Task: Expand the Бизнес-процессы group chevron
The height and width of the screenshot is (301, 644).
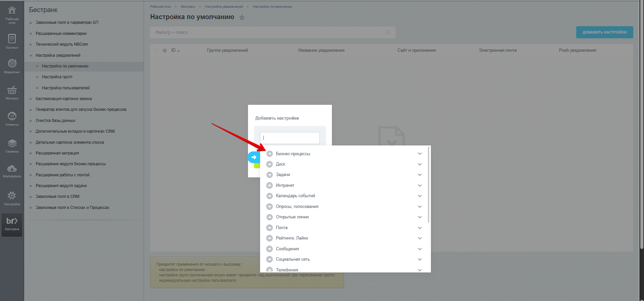Action: tap(419, 154)
